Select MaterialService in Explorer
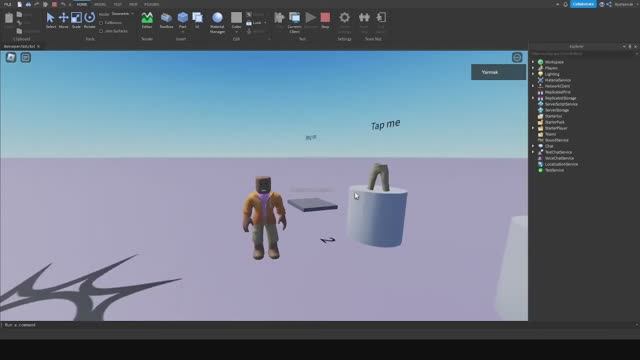Image resolution: width=640 pixels, height=360 pixels. coord(557,80)
